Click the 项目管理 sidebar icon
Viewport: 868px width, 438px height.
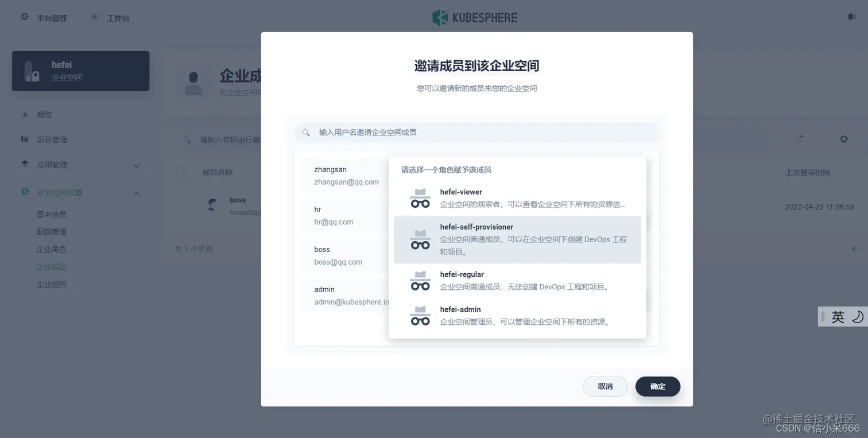tap(24, 139)
